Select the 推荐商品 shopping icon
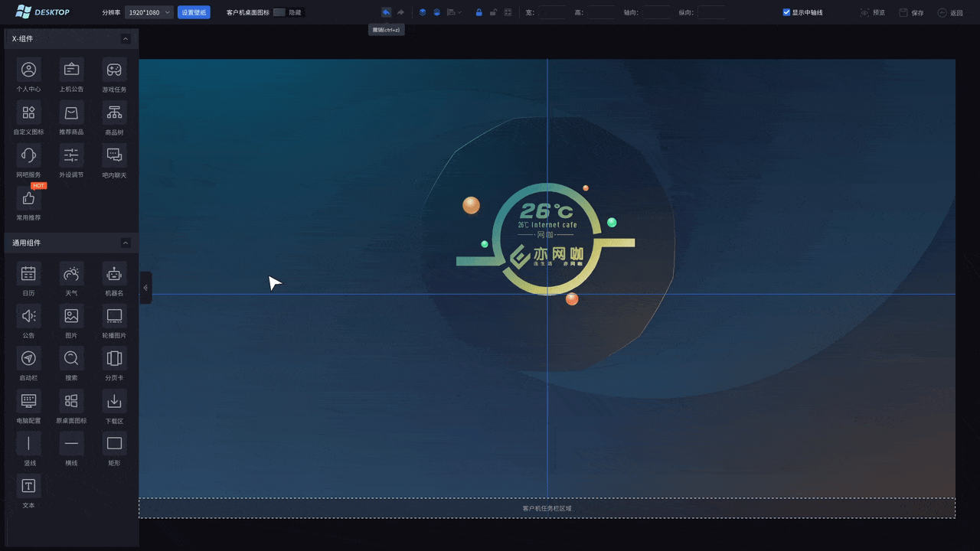980x551 pixels. pos(71,112)
